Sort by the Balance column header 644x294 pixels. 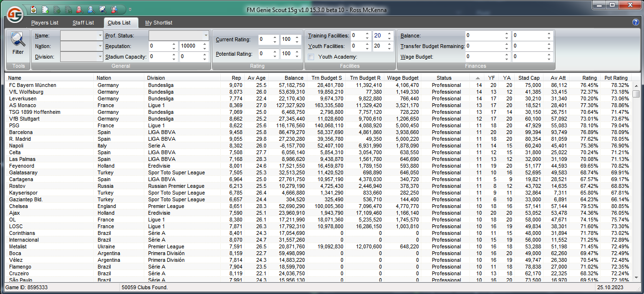[287, 78]
